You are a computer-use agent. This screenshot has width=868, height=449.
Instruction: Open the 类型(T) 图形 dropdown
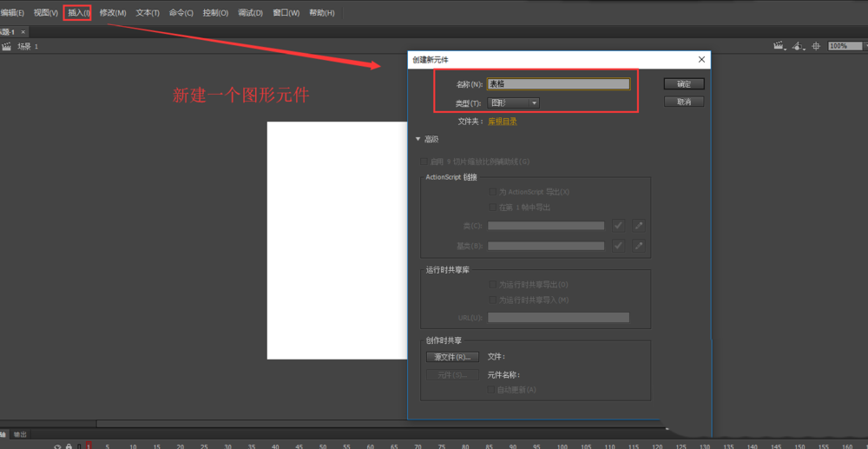click(x=513, y=103)
